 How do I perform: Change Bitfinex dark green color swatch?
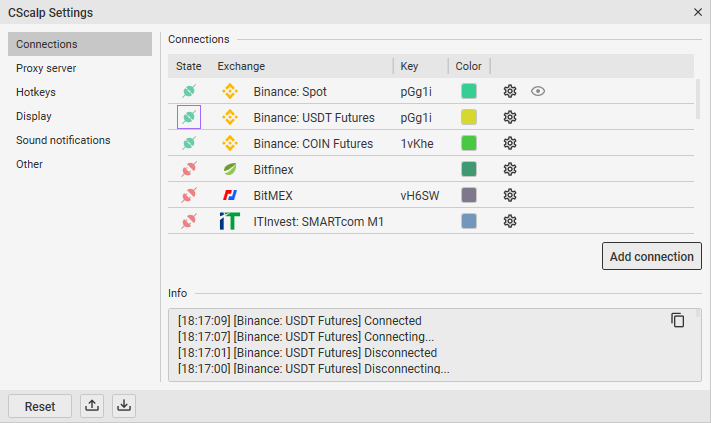pyautogui.click(x=469, y=169)
